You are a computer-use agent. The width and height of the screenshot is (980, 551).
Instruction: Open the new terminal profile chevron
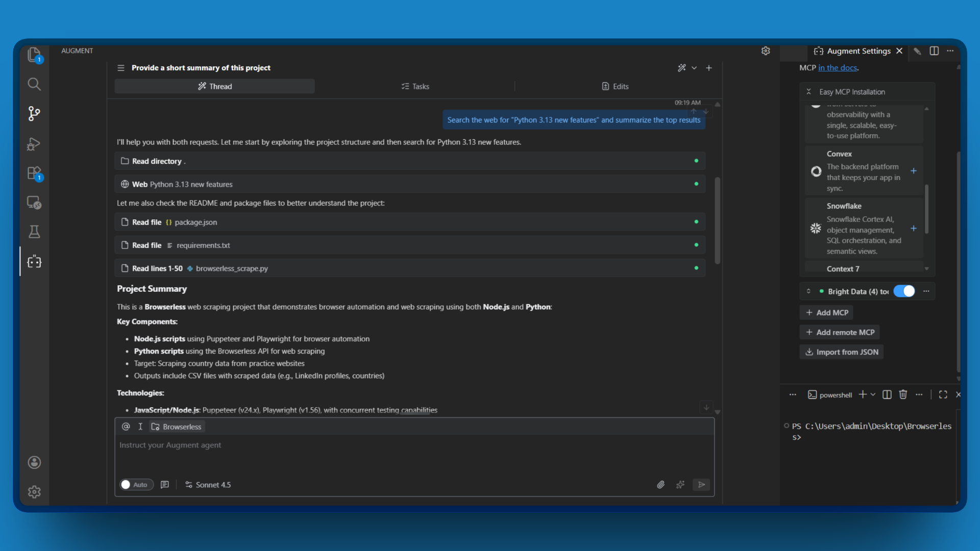point(872,394)
